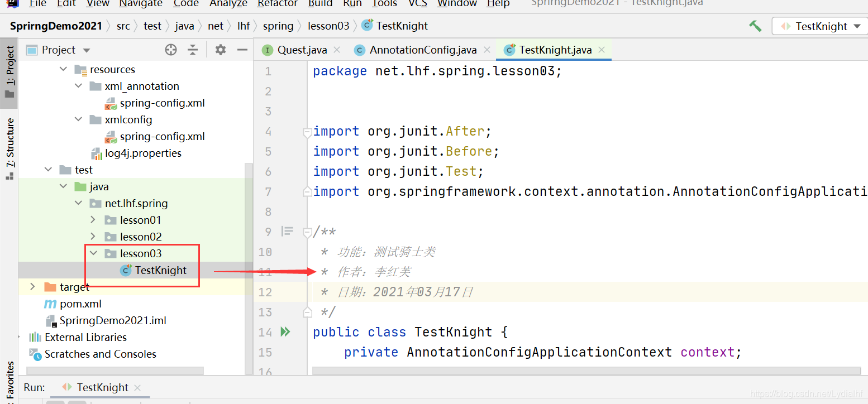Select External Libraries node
This screenshot has width=868, height=404.
tap(85, 338)
